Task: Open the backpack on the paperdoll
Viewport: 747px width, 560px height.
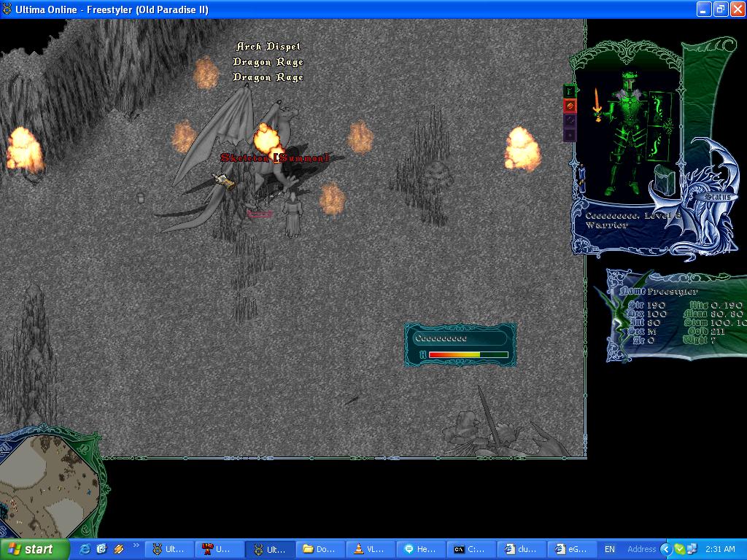Action: [667, 179]
